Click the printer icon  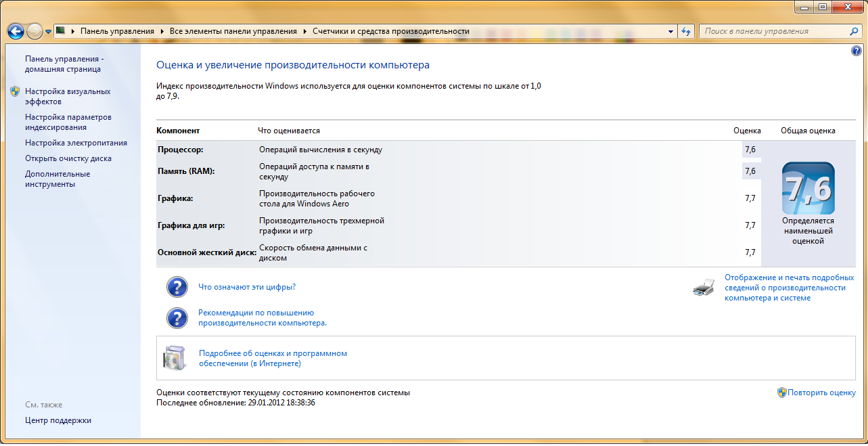pos(704,288)
